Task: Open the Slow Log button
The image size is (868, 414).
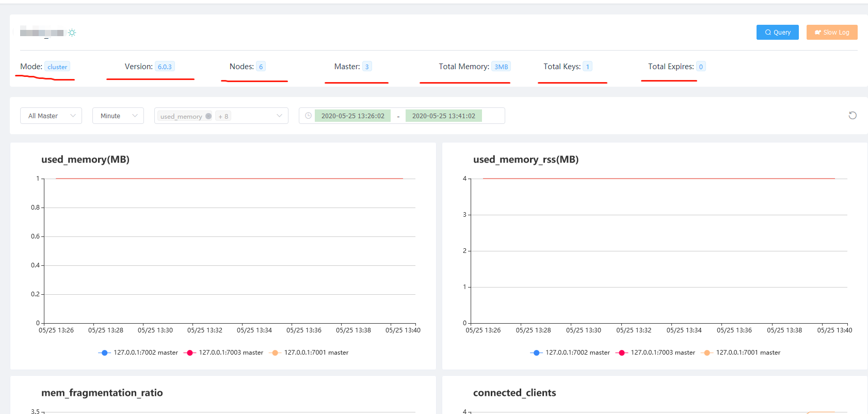Action: pyautogui.click(x=832, y=32)
